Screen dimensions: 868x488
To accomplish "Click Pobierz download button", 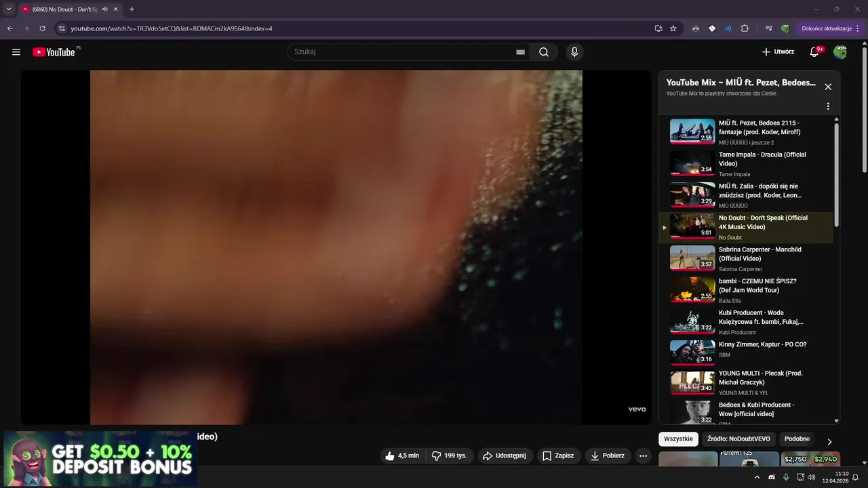I will click(x=608, y=456).
